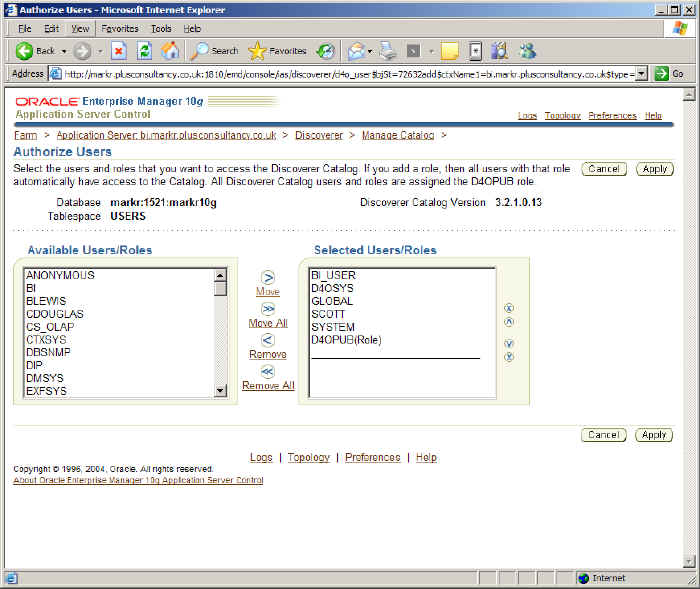Image resolution: width=700 pixels, height=589 pixels.
Task: Click the Mail envelope icon
Action: [356, 51]
